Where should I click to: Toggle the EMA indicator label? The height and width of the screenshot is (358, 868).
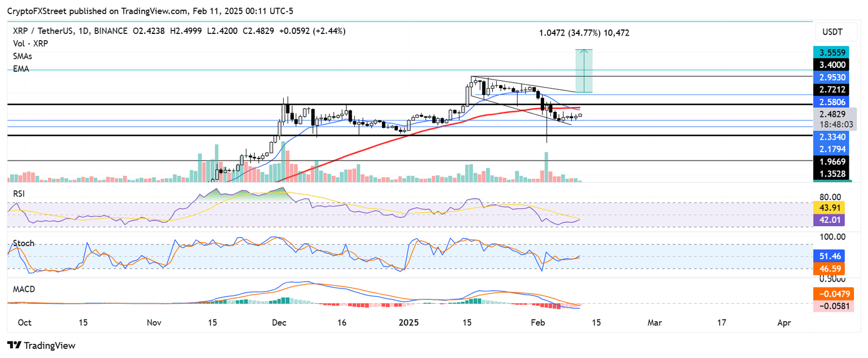click(x=21, y=69)
